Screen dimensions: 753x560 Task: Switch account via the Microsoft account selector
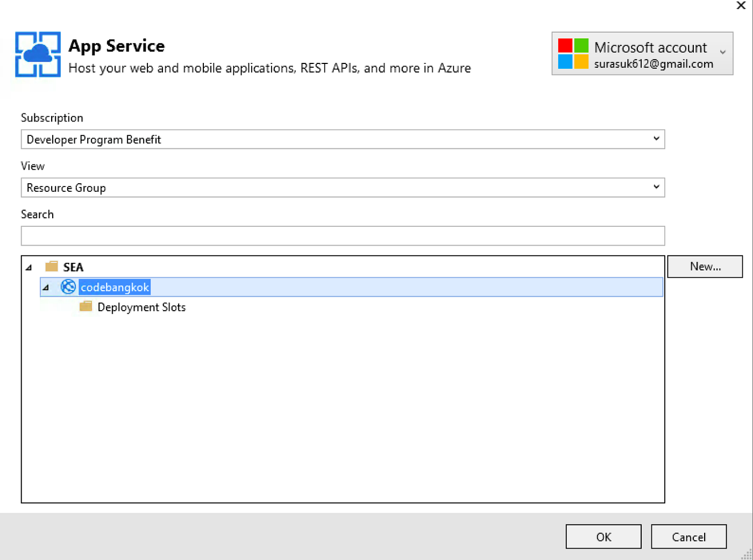point(642,53)
